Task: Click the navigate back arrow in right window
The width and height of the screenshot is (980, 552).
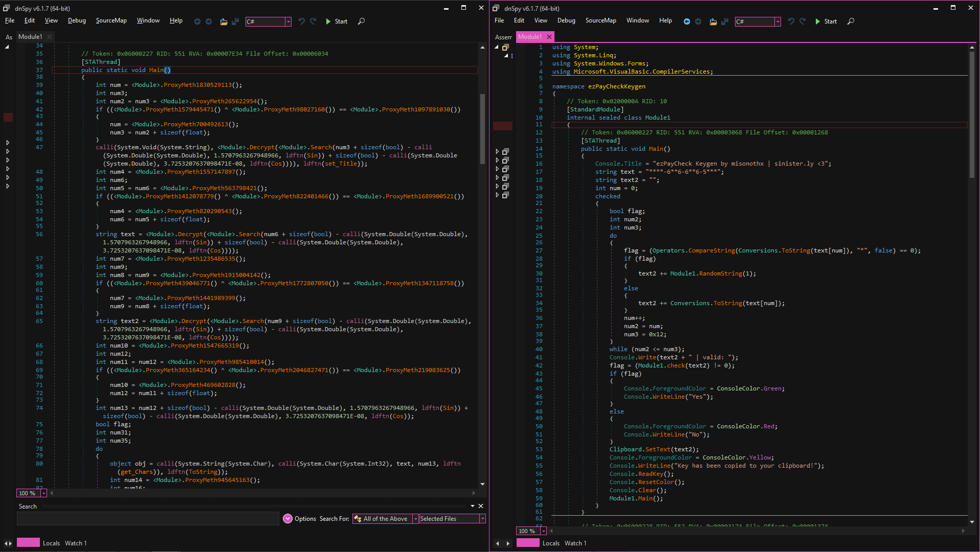Action: click(686, 21)
